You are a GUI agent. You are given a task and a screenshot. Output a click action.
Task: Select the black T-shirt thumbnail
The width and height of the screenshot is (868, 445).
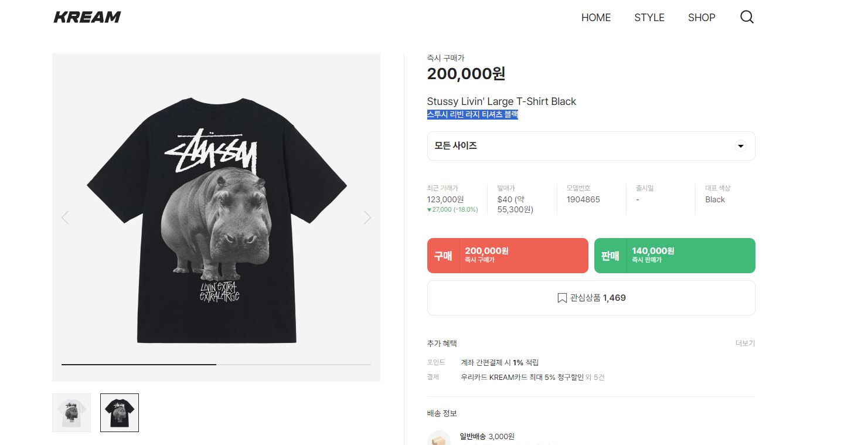[120, 413]
